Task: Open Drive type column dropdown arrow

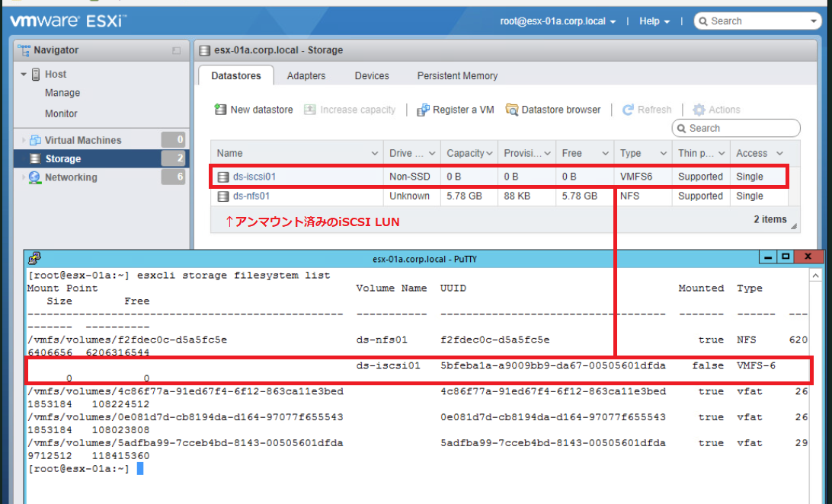Action: (x=432, y=154)
